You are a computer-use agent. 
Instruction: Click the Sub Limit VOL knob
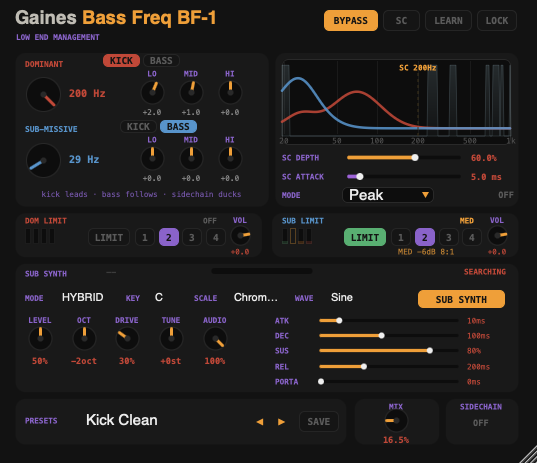coord(497,236)
